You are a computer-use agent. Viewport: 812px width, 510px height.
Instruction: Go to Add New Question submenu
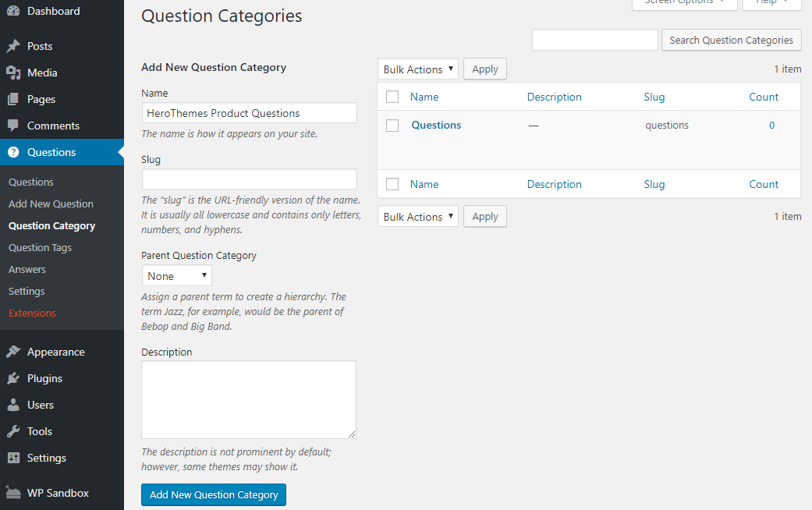click(51, 204)
